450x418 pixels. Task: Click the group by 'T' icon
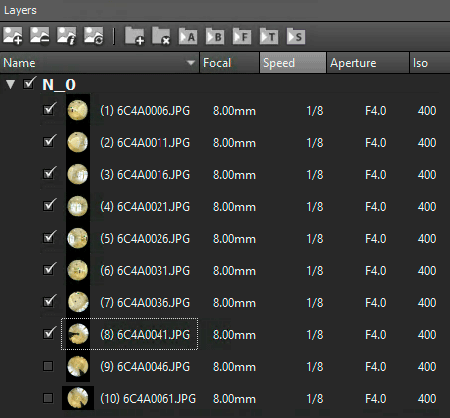click(x=269, y=36)
